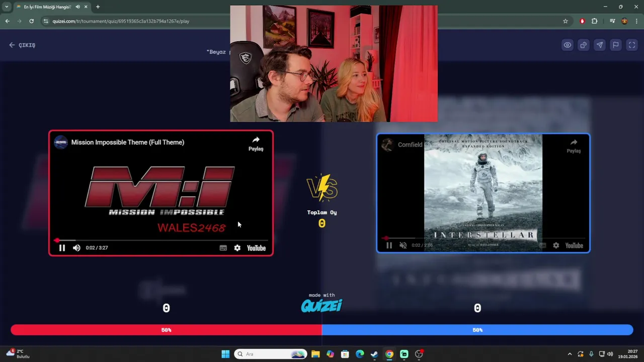644x362 pixels.
Task: Open the weather widget 2°C Bulutlu
Action: pyautogui.click(x=18, y=354)
